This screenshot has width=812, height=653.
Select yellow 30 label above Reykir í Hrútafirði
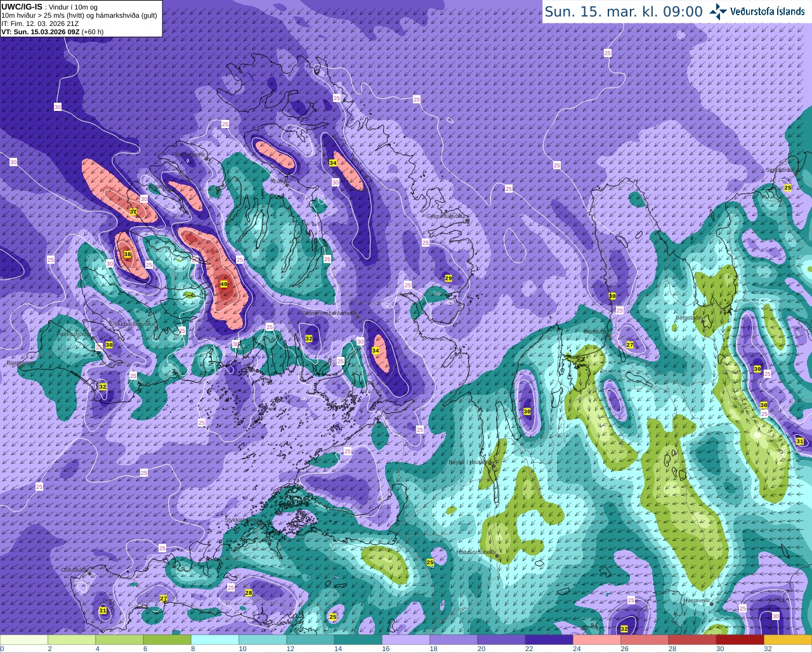(x=527, y=411)
